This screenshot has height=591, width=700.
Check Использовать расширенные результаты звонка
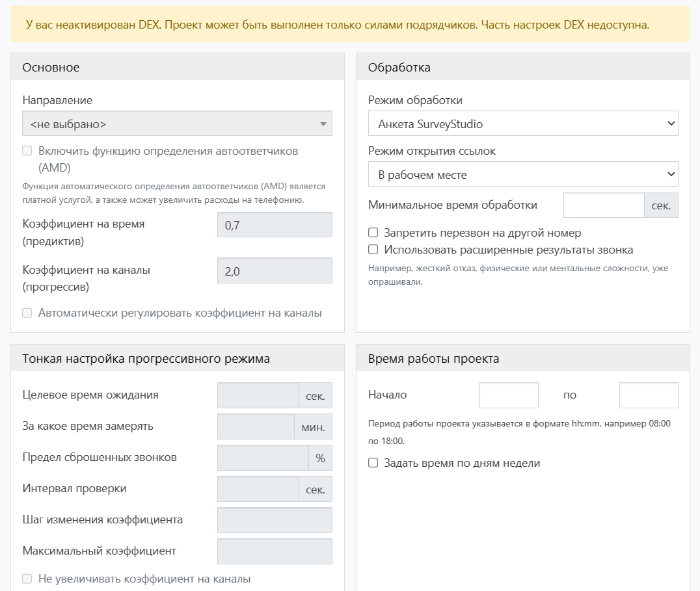point(373,250)
